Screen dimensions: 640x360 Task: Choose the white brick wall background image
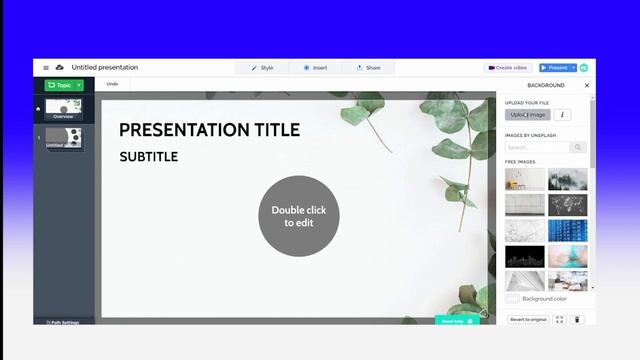[x=525, y=205]
